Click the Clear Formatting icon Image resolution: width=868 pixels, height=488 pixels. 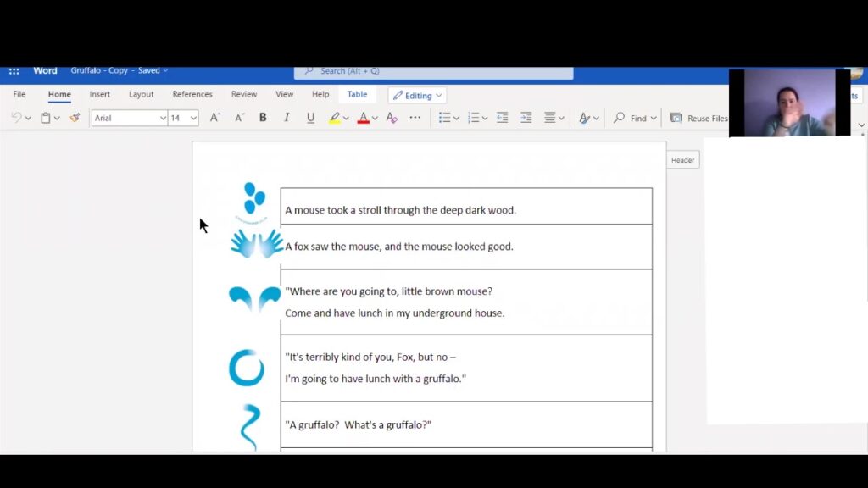point(392,117)
